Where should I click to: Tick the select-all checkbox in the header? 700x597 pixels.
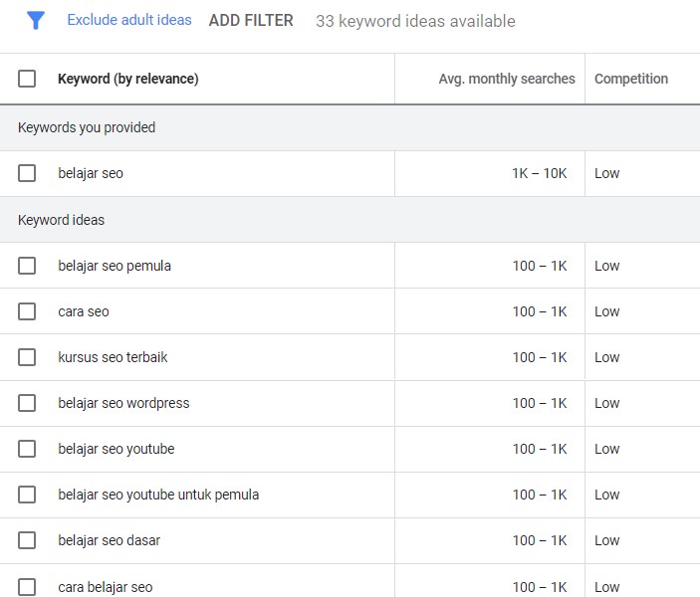tap(27, 79)
